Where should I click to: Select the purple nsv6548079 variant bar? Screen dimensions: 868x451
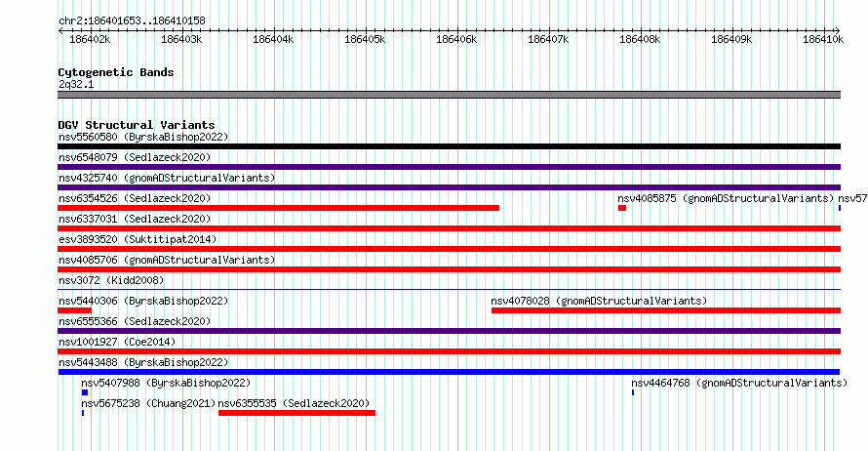[449, 167]
